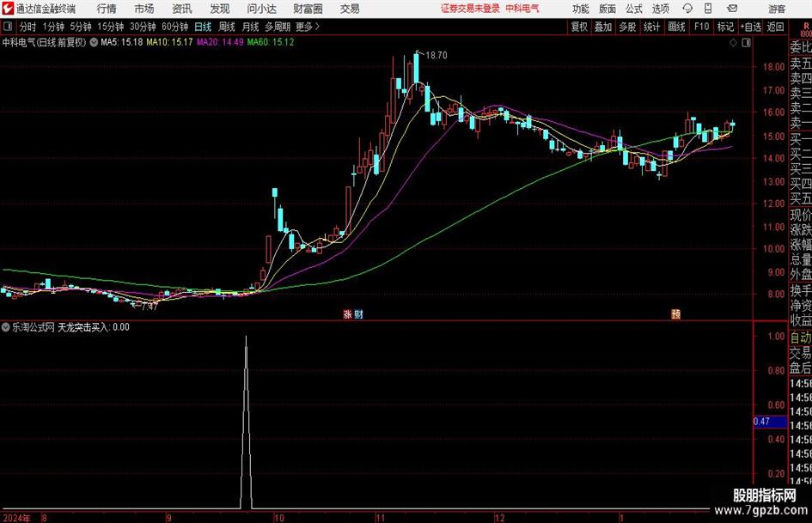The image size is (812, 523).
Task: Click the 0.47 indicator value tag
Action: (x=770, y=422)
